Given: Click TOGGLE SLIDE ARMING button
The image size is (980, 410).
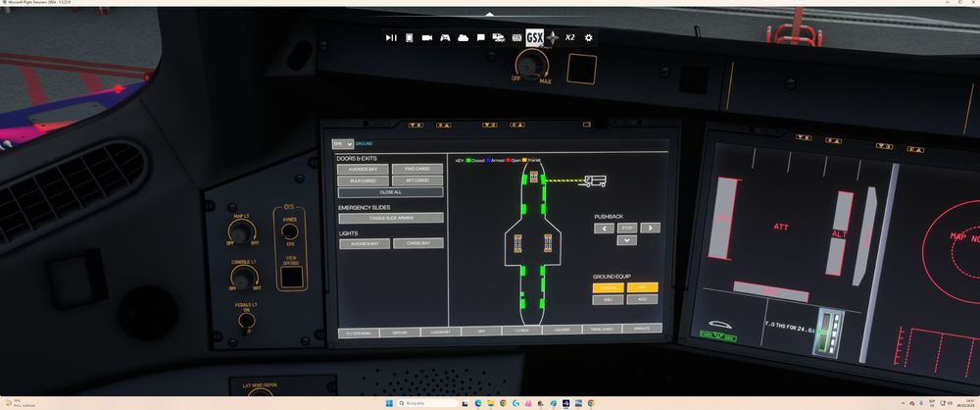Looking at the screenshot, I should point(391,218).
